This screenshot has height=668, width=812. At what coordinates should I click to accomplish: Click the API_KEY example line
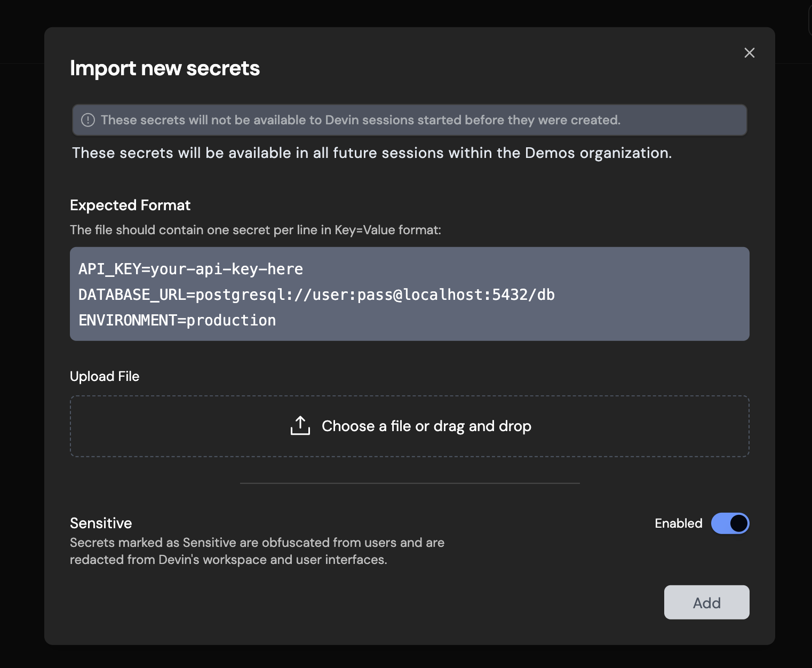click(190, 269)
